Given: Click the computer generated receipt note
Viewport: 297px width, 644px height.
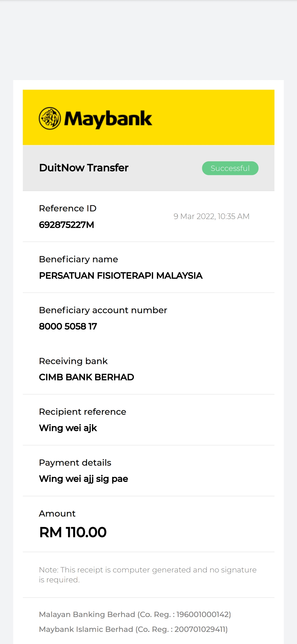Looking at the screenshot, I should (147, 575).
